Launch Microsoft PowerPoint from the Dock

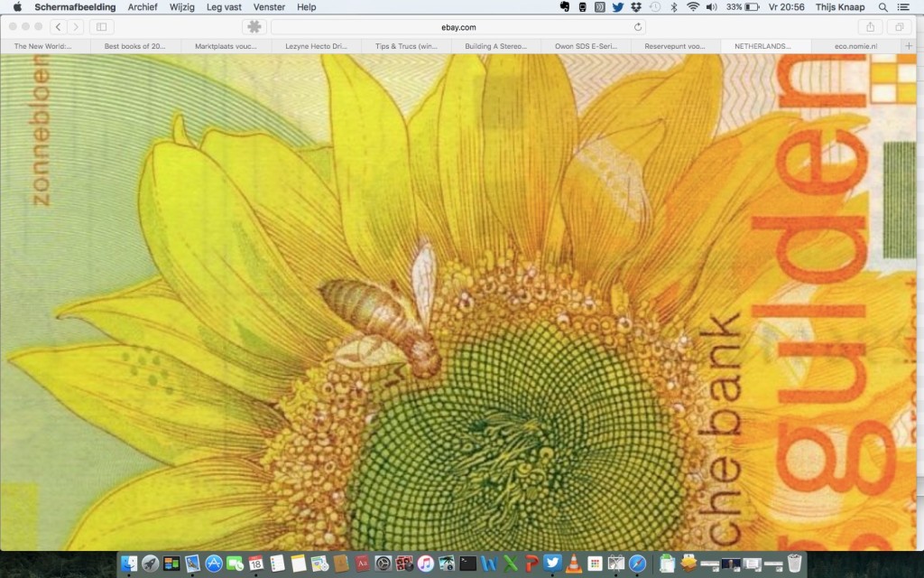click(x=531, y=564)
